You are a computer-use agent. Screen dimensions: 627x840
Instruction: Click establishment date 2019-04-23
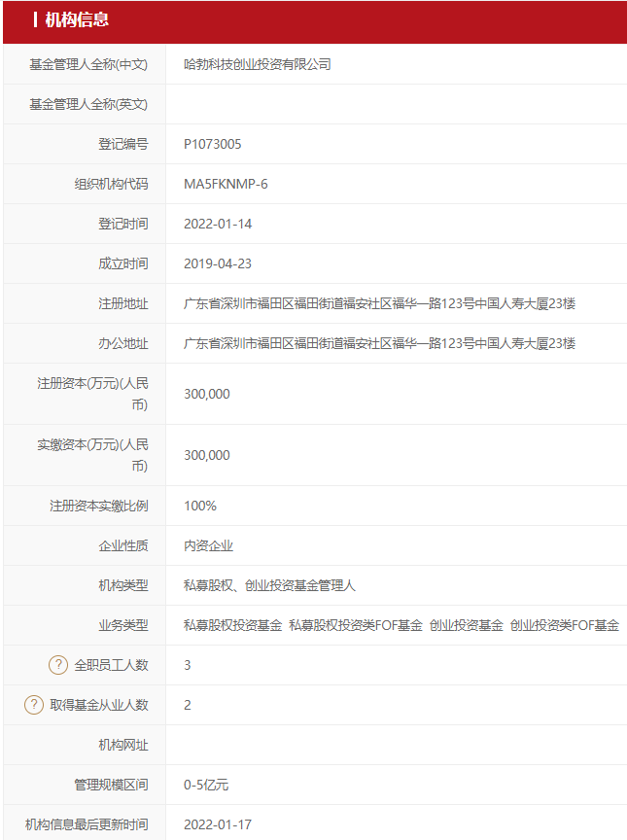[x=218, y=263]
